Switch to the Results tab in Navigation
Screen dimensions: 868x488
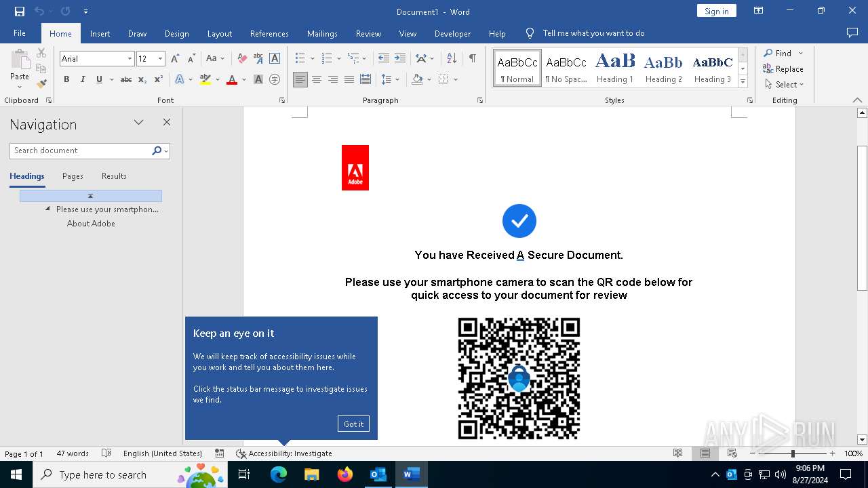tap(114, 176)
